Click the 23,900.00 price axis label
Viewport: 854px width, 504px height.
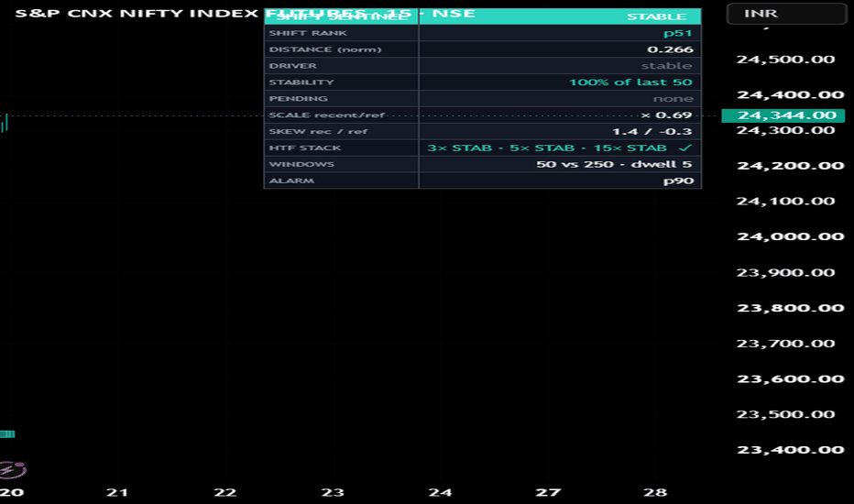tap(785, 272)
